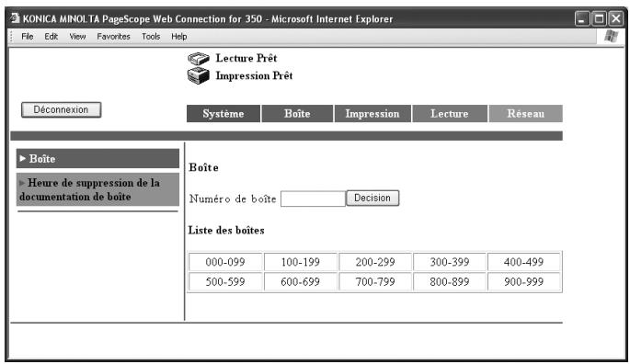Click the Windows flag logo in menu bar

[611, 36]
